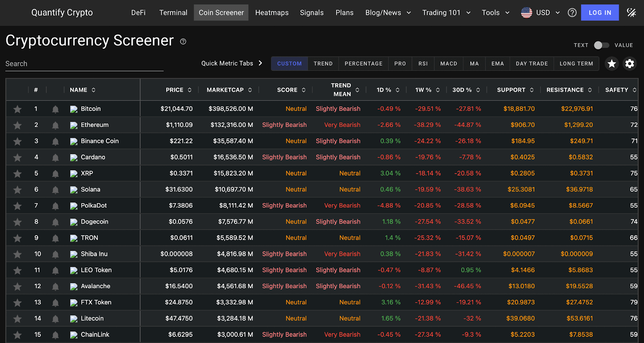Click the Quantify Crypto logo text
This screenshot has height=343, width=644.
(62, 12)
